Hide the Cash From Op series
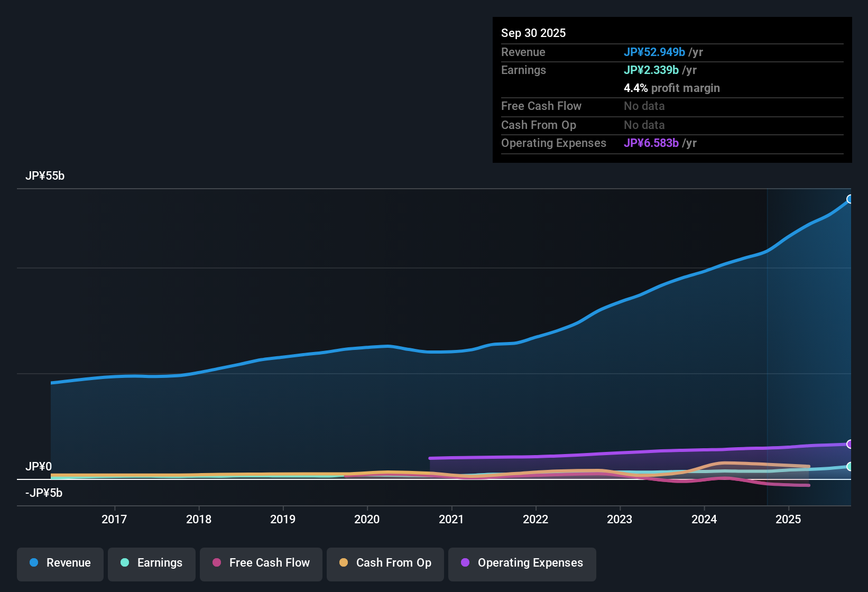 point(385,563)
